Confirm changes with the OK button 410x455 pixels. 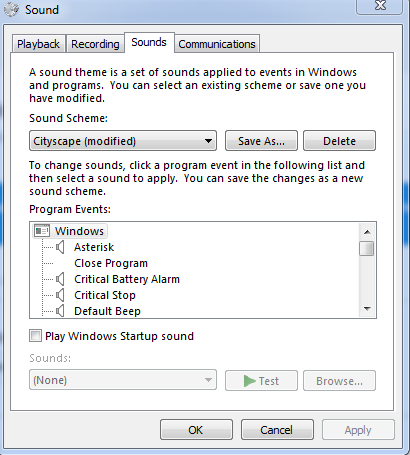(196, 430)
